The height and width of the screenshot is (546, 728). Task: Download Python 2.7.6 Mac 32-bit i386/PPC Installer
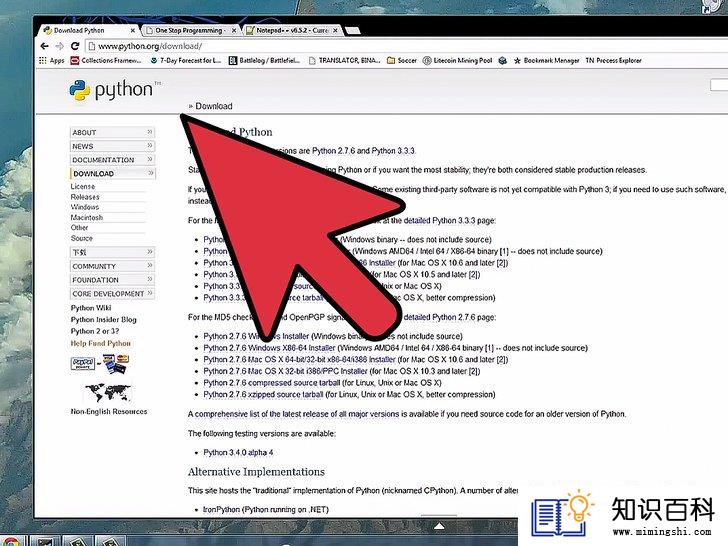[x=286, y=371]
